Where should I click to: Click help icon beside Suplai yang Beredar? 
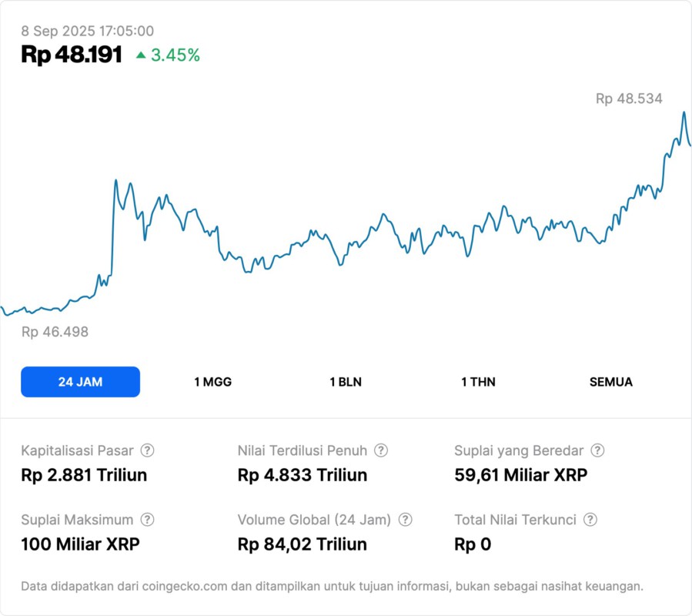(x=597, y=450)
